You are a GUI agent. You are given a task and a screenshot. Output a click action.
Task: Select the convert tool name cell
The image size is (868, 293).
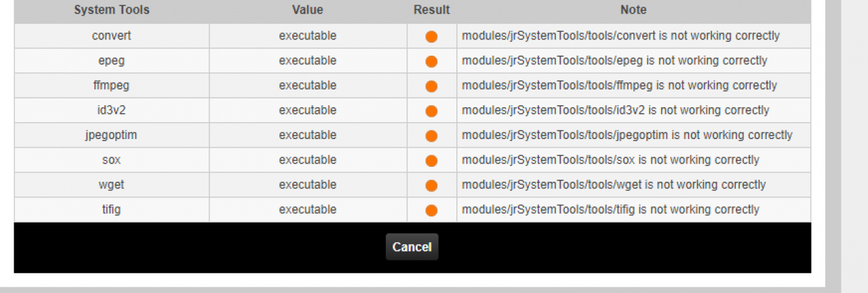(x=111, y=36)
